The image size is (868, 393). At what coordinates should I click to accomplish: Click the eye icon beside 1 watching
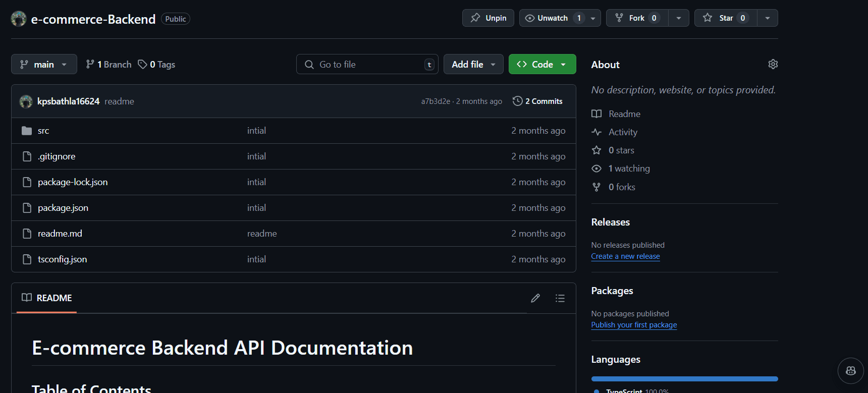pos(596,169)
